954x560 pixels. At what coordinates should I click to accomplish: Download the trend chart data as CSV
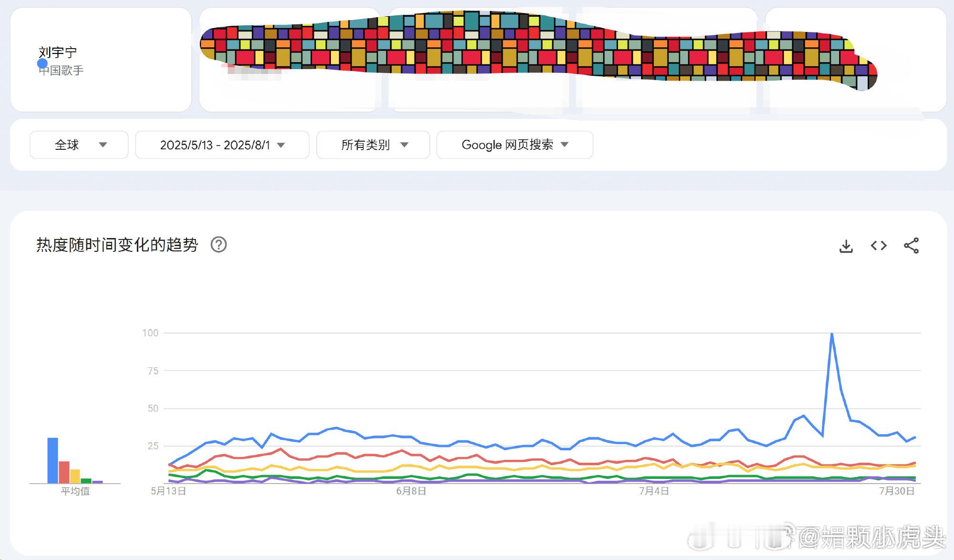coord(846,246)
